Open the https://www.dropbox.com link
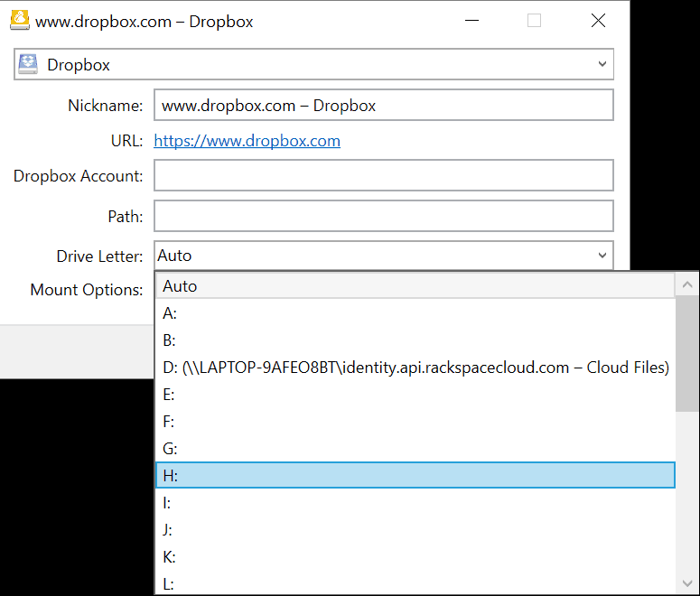Screen dimensions: 700x596 tap(247, 141)
